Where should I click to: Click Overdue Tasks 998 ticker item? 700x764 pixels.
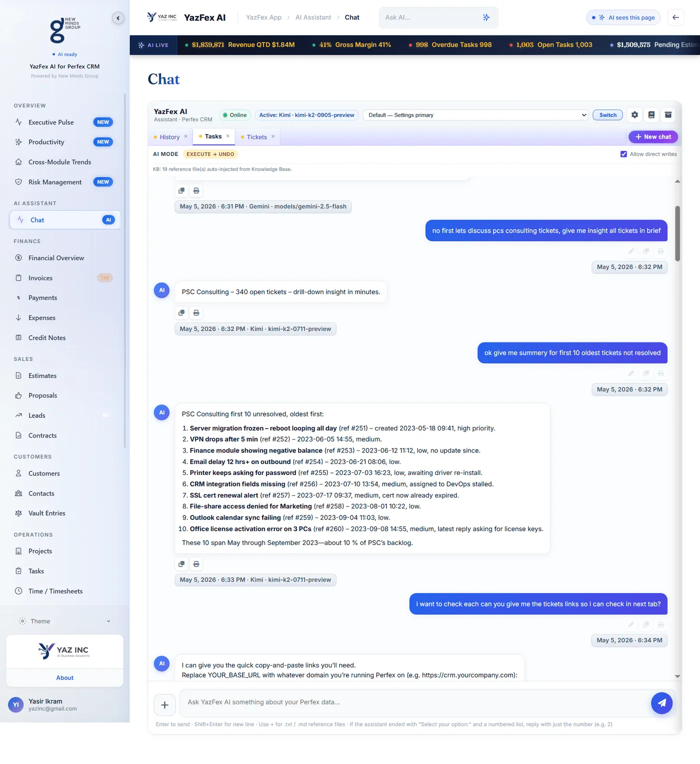click(x=450, y=45)
